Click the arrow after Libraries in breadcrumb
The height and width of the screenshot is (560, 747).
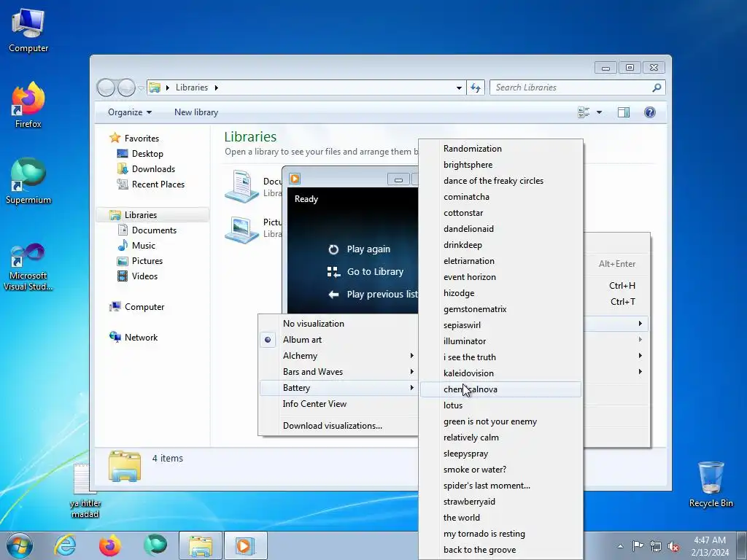click(216, 87)
